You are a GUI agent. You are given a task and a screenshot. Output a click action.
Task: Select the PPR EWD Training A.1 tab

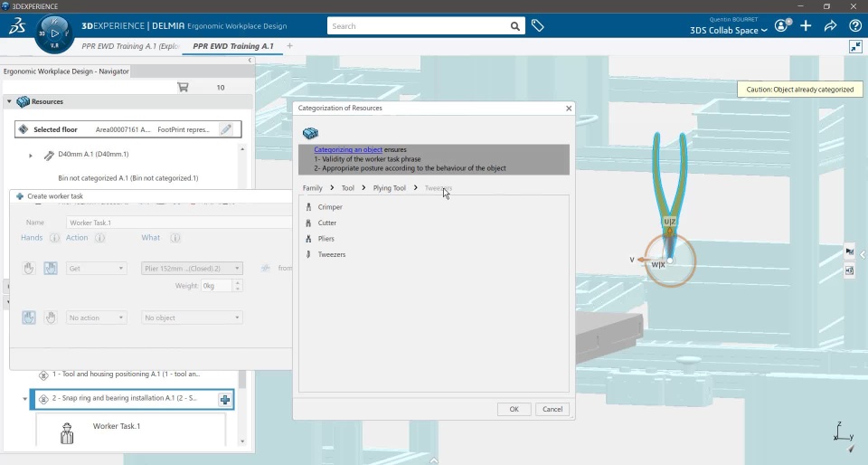click(233, 46)
